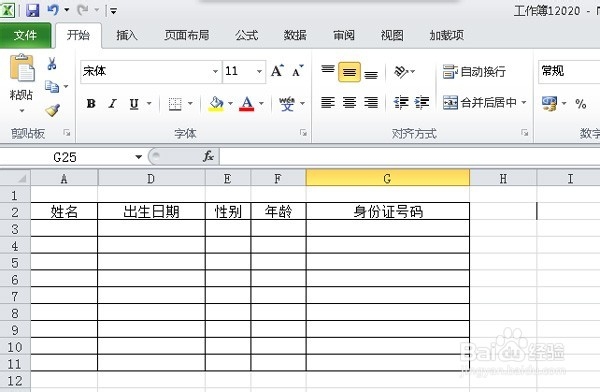The width and height of the screenshot is (600, 392).
Task: Click the accounting number format icon
Action: coord(549,103)
